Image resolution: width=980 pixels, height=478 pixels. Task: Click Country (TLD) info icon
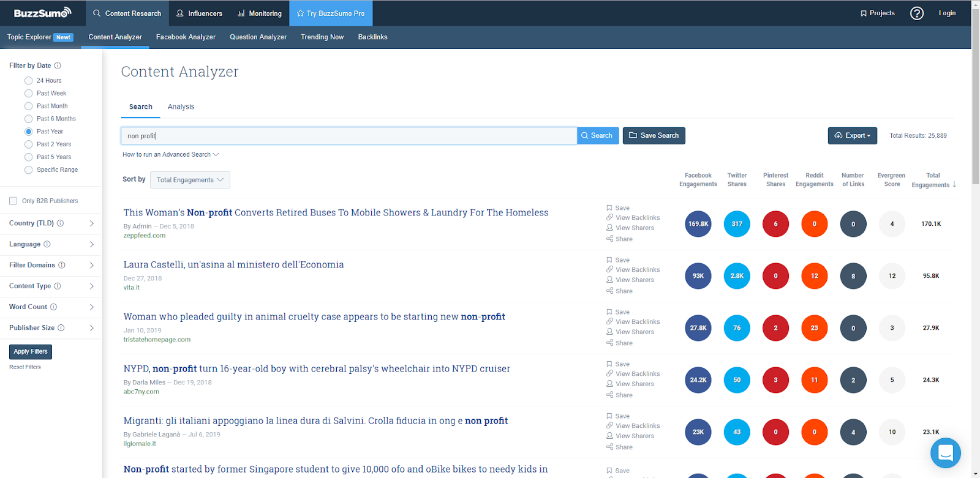60,223
